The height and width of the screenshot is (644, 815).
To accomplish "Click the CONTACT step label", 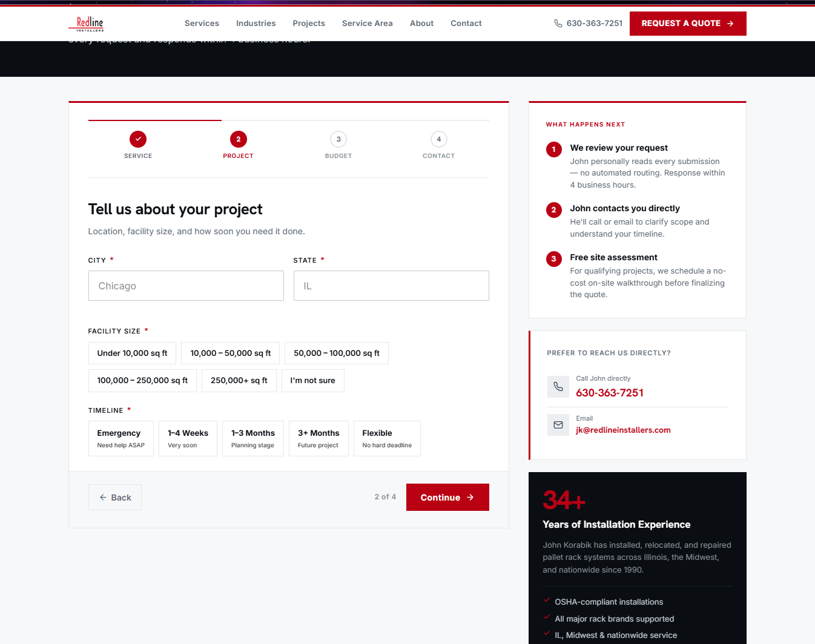I will [x=439, y=156].
